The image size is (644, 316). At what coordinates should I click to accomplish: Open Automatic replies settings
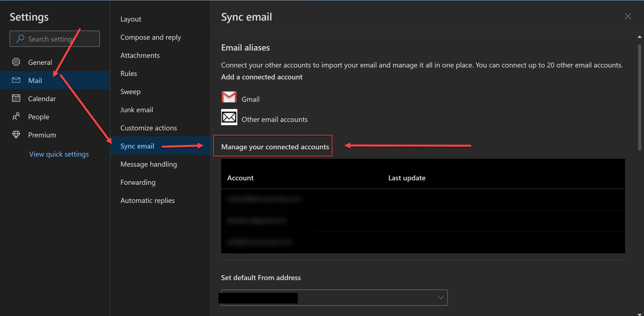coord(147,200)
